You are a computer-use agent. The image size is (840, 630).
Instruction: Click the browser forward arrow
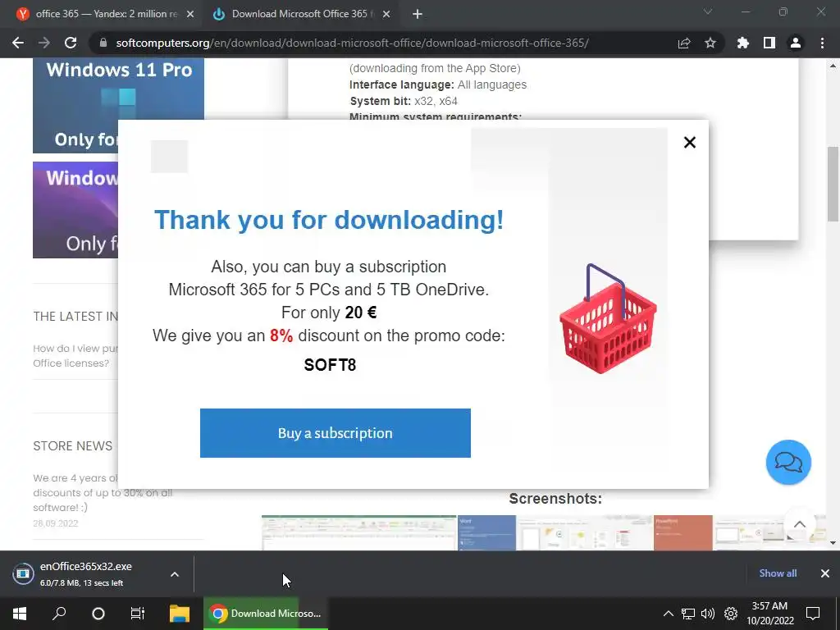click(x=44, y=43)
